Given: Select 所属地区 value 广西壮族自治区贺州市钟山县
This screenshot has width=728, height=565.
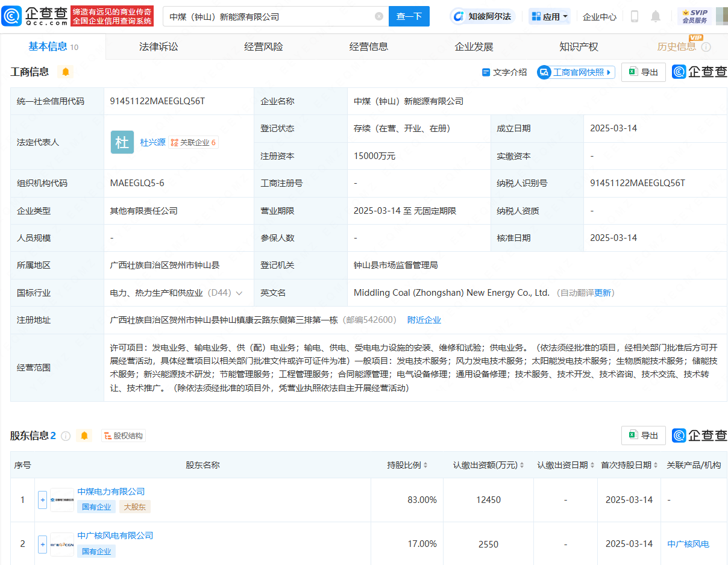Looking at the screenshot, I should point(165,266).
